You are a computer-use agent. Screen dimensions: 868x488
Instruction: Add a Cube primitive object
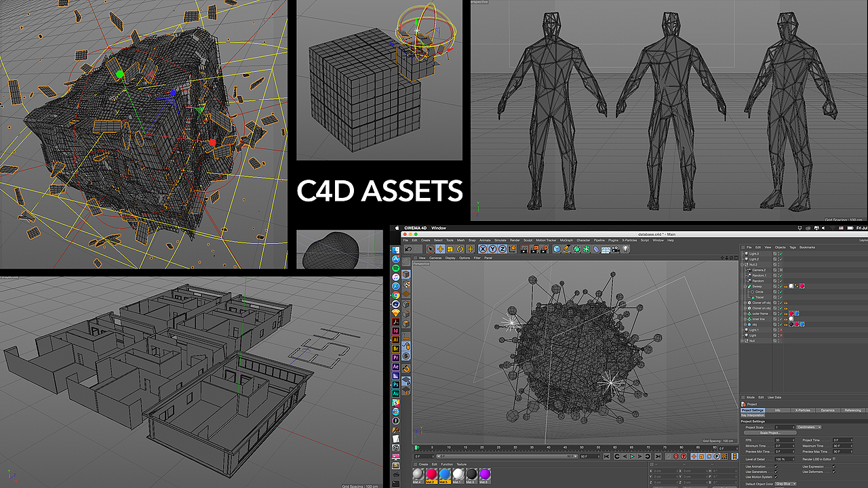pyautogui.click(x=557, y=249)
